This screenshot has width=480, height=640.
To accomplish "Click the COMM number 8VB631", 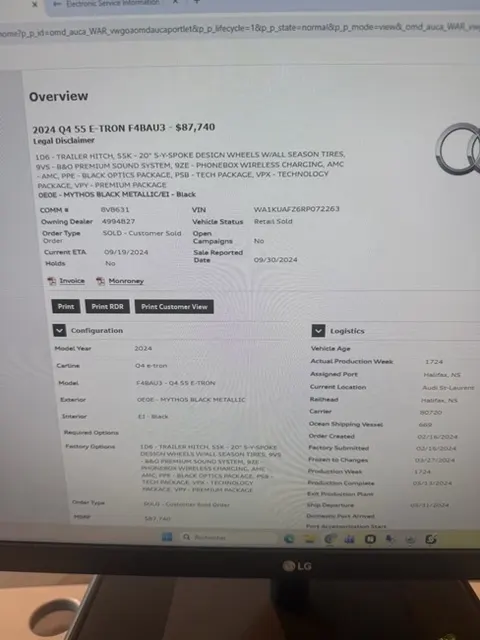I will pos(115,209).
